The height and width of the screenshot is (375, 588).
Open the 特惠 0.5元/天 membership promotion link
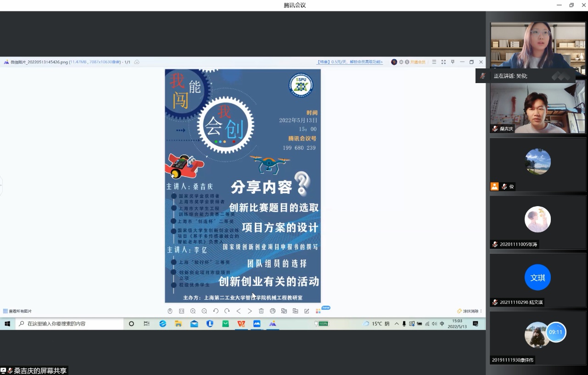click(x=350, y=62)
